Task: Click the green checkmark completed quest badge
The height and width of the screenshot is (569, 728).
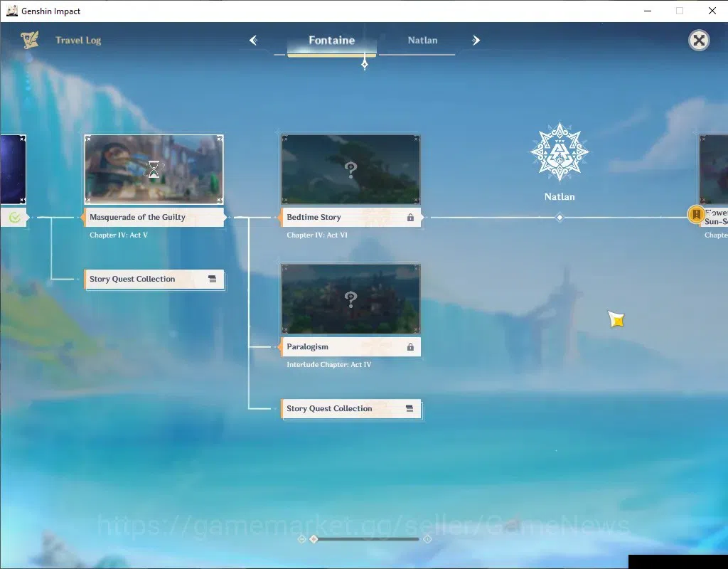Action: coord(14,217)
